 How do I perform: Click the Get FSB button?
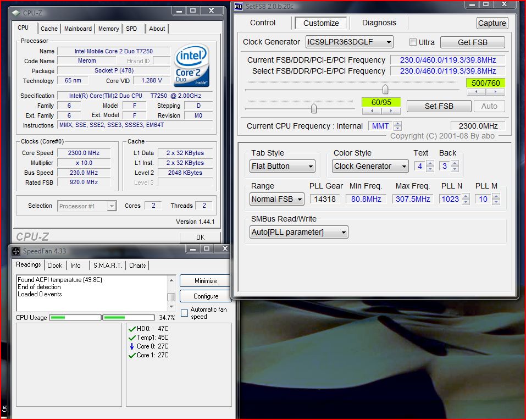472,42
